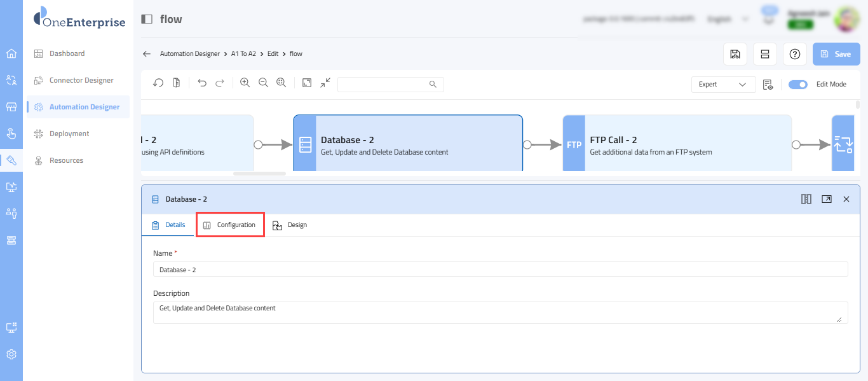
Task: Open the English language dropdown
Action: point(728,19)
